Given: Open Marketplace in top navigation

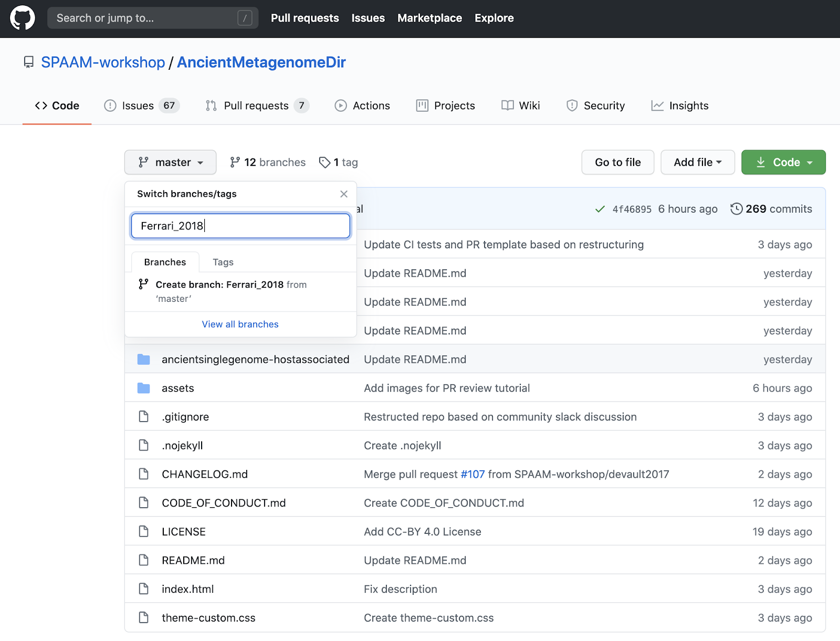Looking at the screenshot, I should [429, 18].
